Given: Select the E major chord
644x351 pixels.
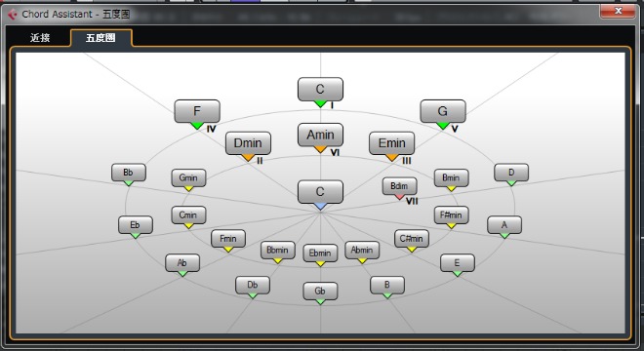Looking at the screenshot, I should (x=458, y=263).
